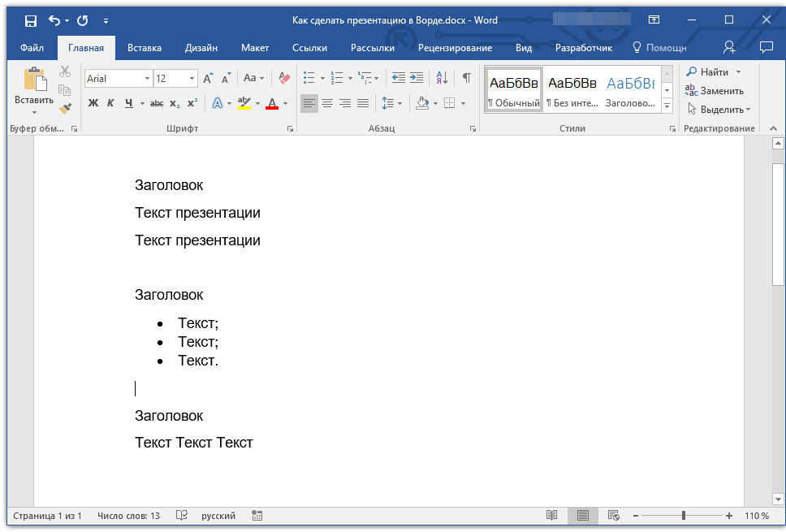Expand the styles gallery
The width and height of the screenshot is (786, 532).
tap(667, 106)
